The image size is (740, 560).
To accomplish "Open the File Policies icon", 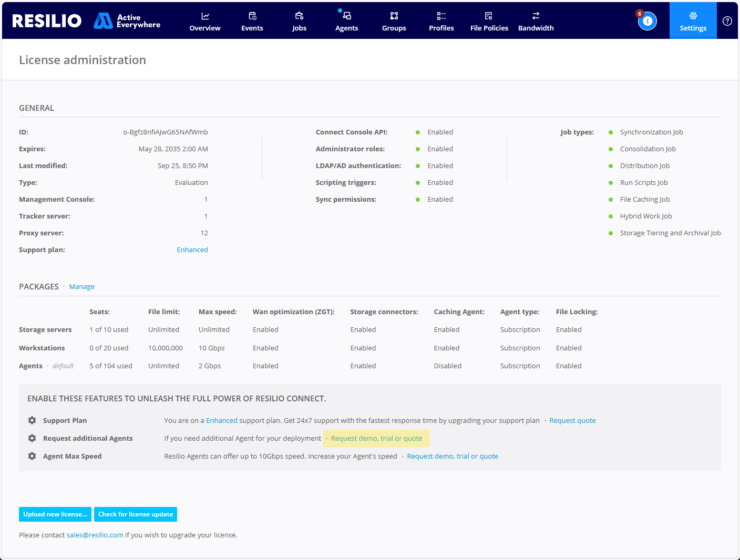I will pyautogui.click(x=489, y=16).
